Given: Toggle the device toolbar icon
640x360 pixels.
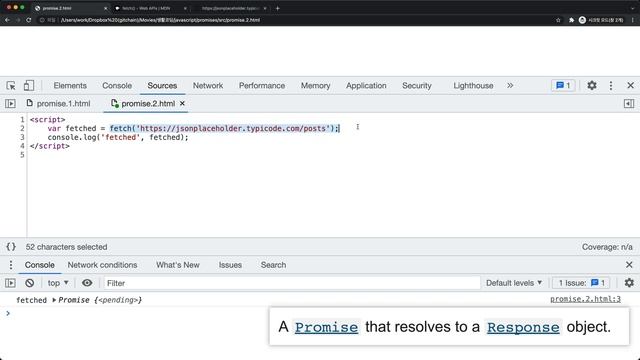Looking at the screenshot, I should [29, 86].
